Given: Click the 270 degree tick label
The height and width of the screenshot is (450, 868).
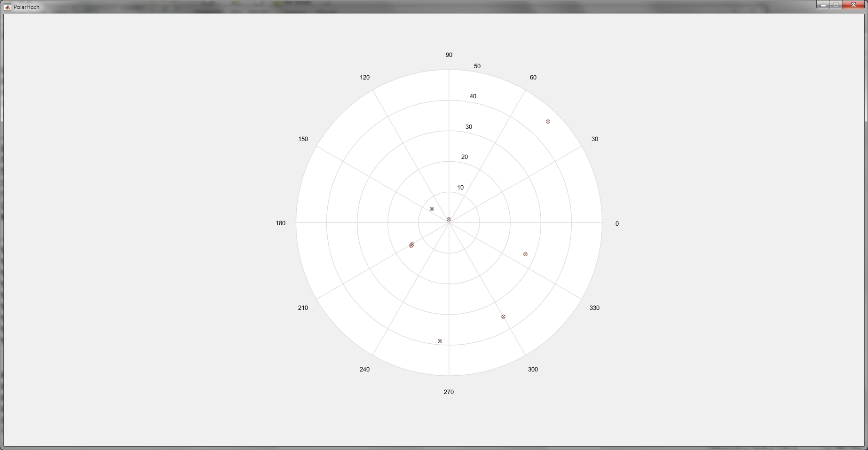Looking at the screenshot, I should (x=449, y=392).
